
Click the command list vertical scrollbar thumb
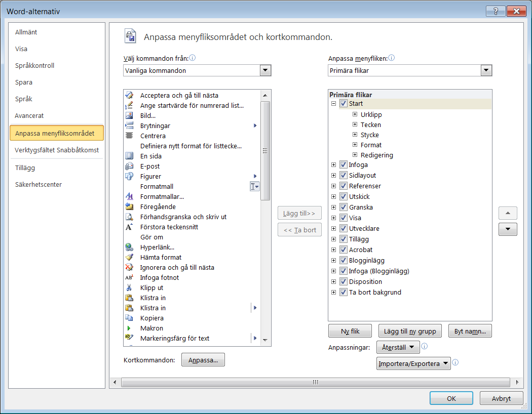tap(265, 151)
